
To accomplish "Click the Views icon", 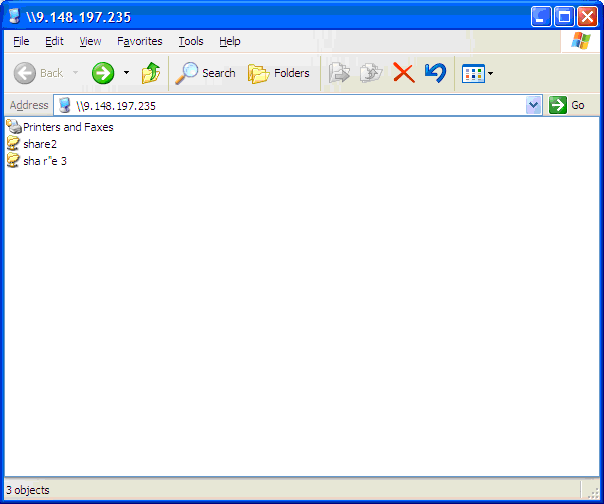I will [x=473, y=73].
